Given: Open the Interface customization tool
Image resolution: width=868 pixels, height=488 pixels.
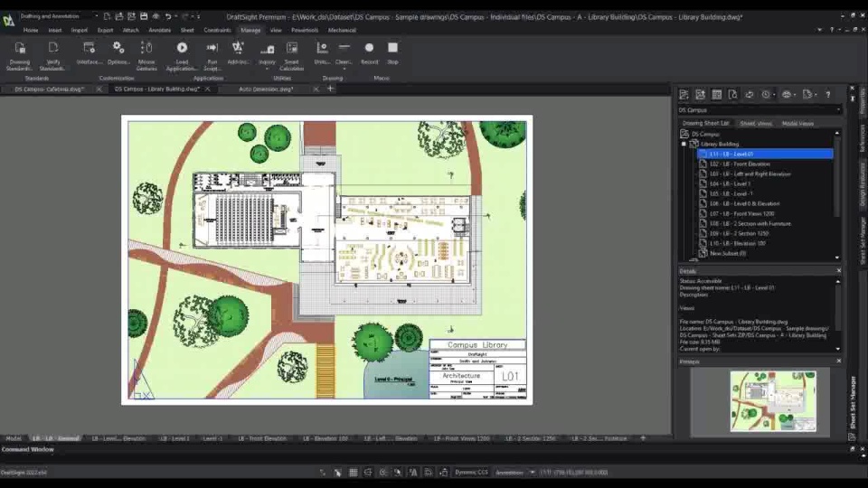Looking at the screenshot, I should [89, 53].
